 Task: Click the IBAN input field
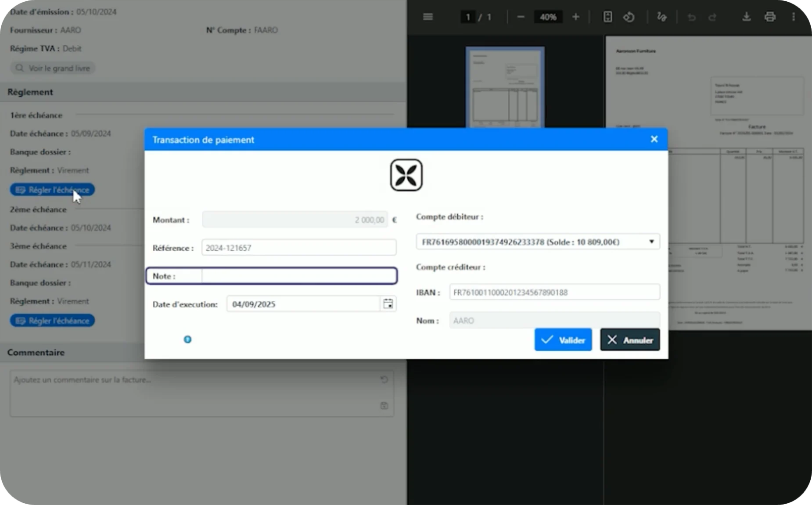pos(554,292)
